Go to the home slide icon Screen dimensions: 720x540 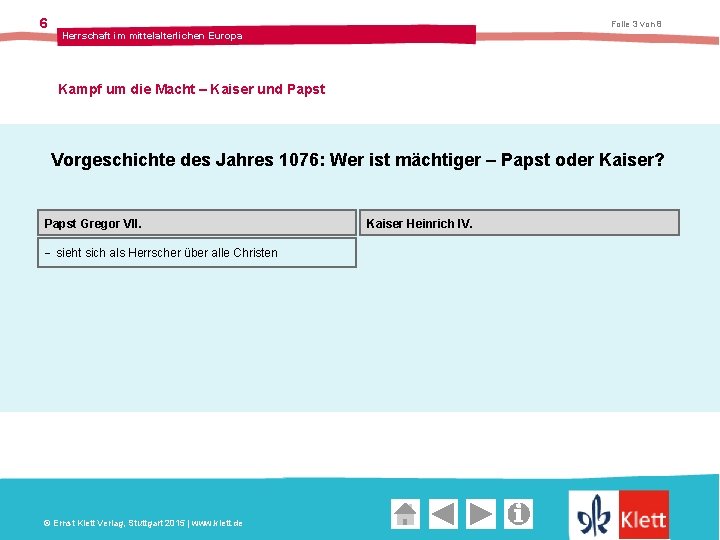(405, 514)
